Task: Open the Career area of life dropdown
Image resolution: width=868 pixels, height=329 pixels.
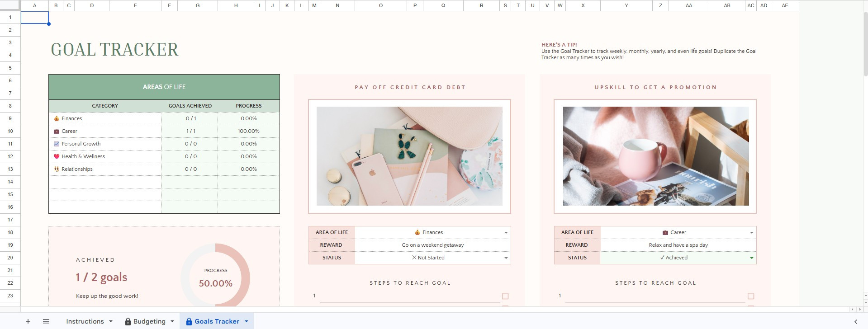Action: click(751, 233)
